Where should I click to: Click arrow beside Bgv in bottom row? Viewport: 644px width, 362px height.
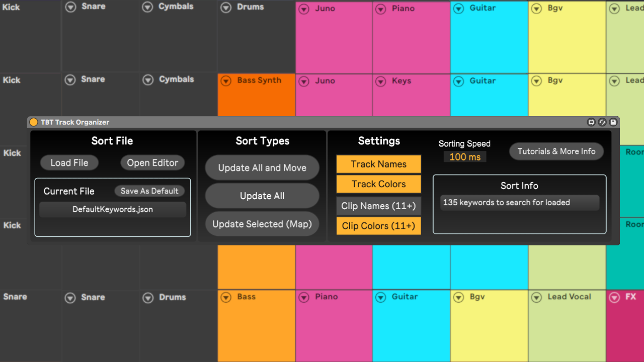[459, 298]
